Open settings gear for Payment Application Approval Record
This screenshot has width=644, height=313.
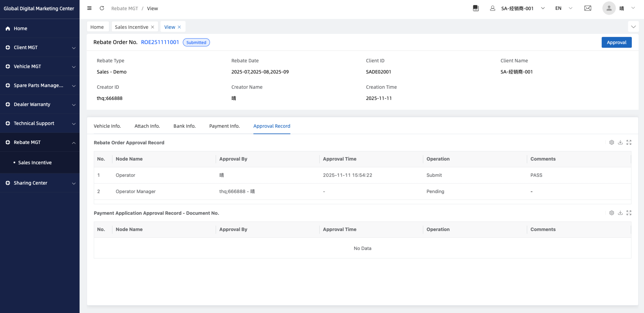click(x=611, y=213)
